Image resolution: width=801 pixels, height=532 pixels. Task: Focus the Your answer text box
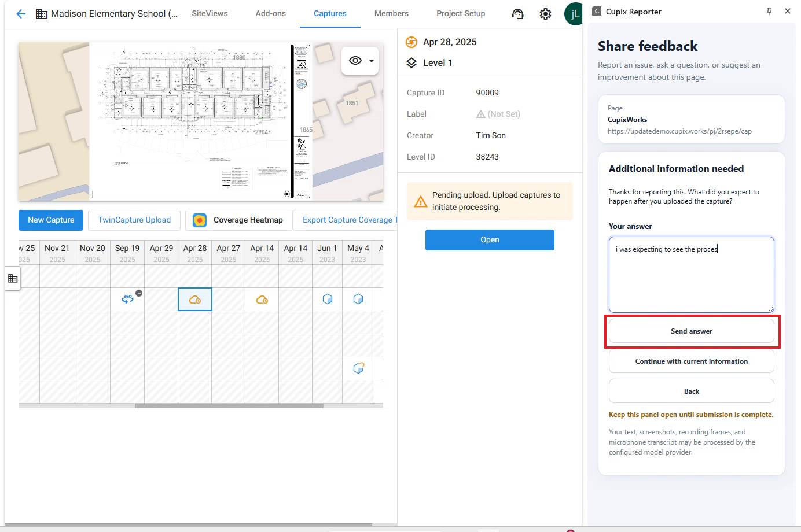point(691,275)
